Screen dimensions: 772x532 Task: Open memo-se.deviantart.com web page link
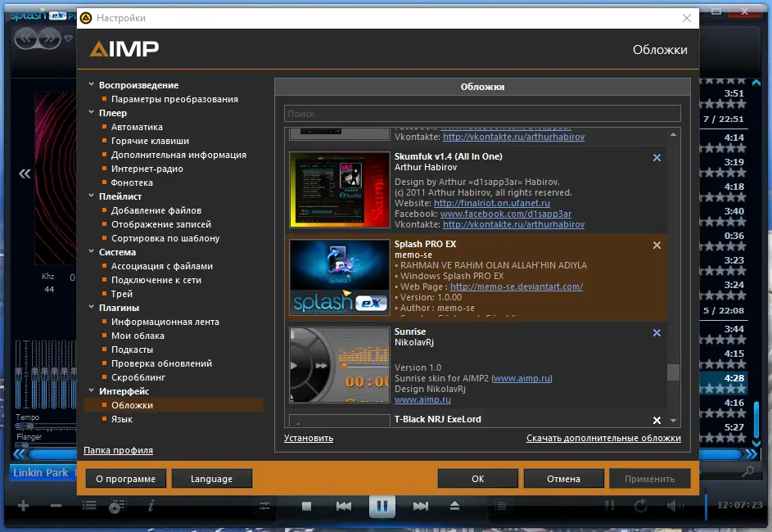pyautogui.click(x=517, y=286)
